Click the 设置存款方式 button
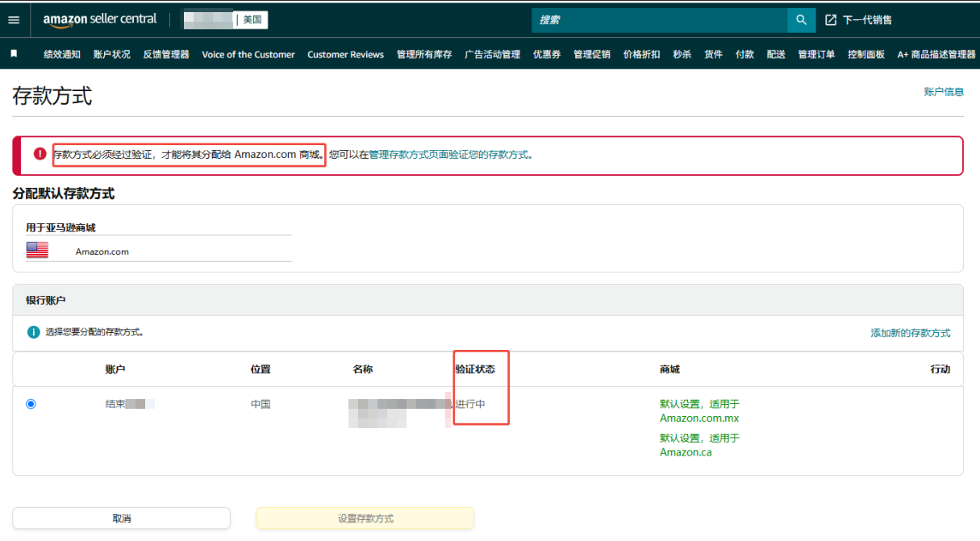Screen dimensions: 980x541 coord(365,518)
